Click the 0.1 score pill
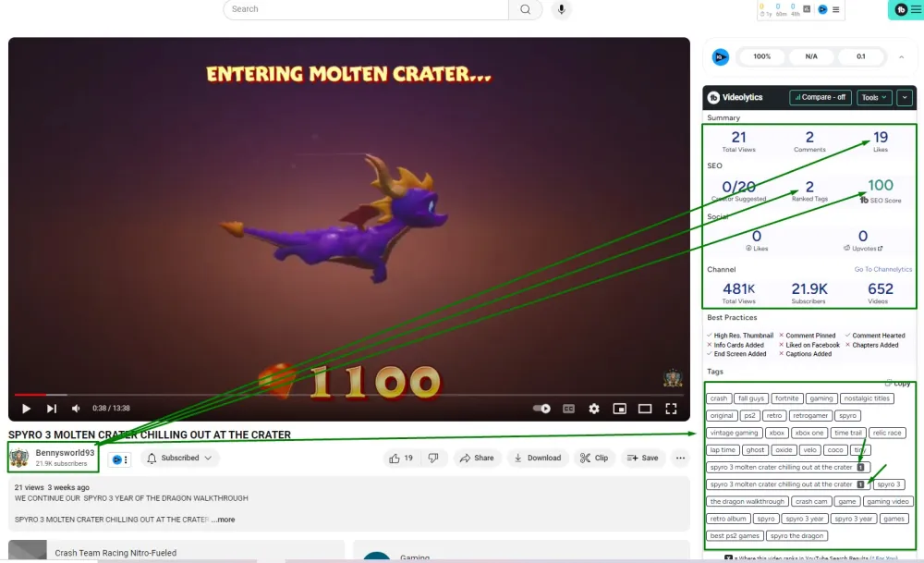 click(861, 56)
